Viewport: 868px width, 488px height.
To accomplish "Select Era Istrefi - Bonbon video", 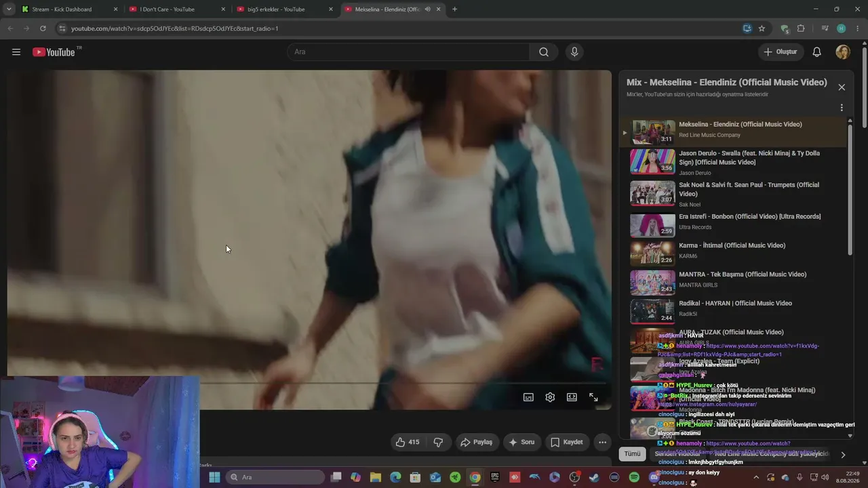I will [733, 225].
